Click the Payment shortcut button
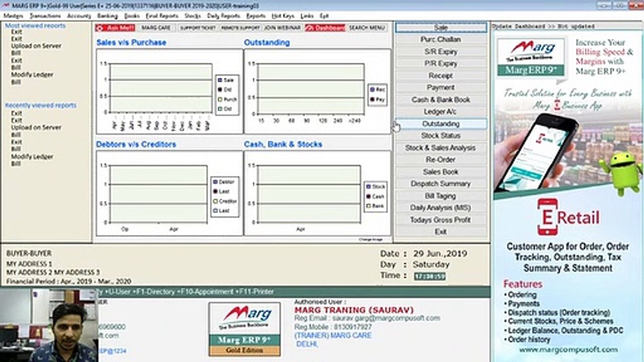Viewport: 644px width, 362px height. pos(441,87)
